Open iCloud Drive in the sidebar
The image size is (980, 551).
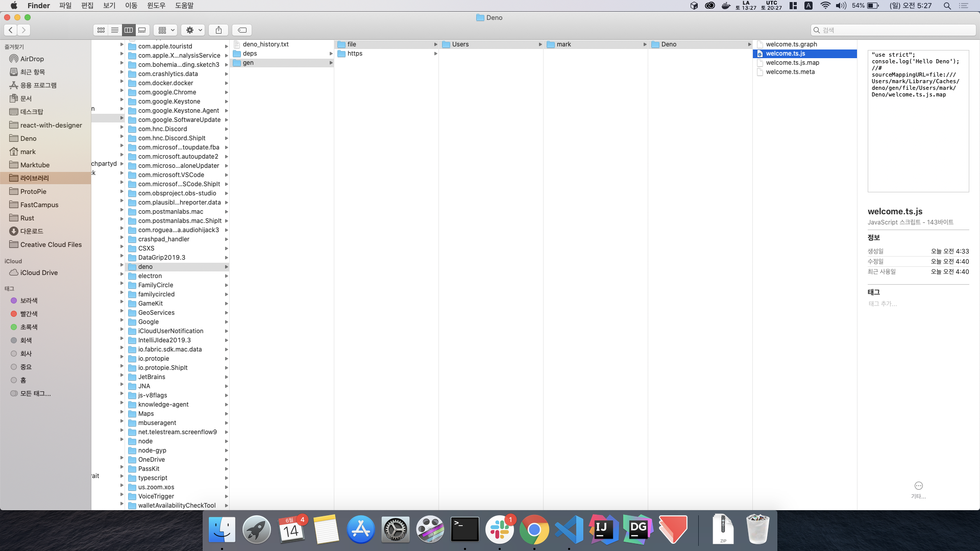[39, 272]
